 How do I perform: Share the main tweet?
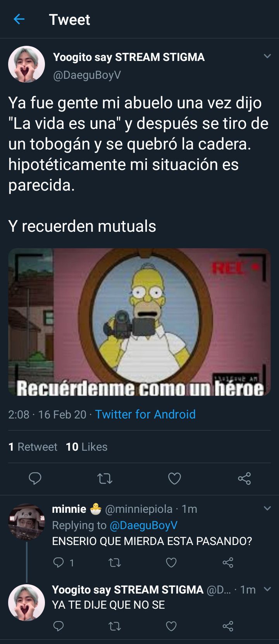(x=245, y=478)
